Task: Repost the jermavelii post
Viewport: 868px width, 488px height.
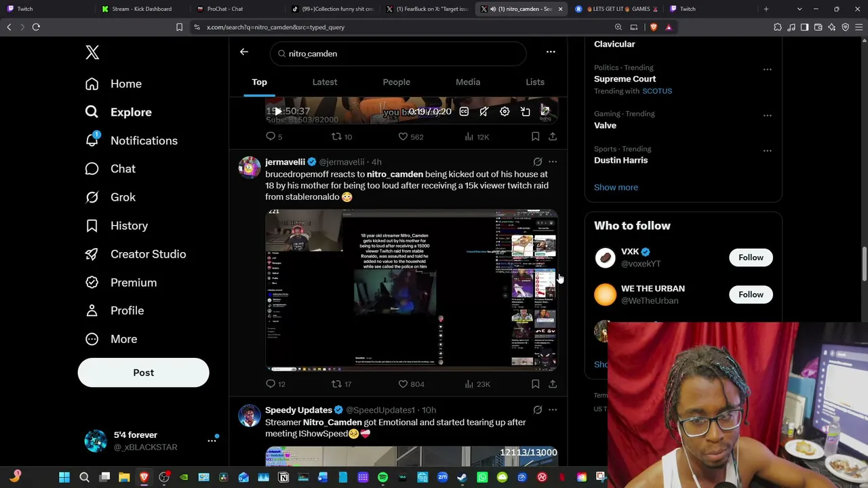Action: 341,384
